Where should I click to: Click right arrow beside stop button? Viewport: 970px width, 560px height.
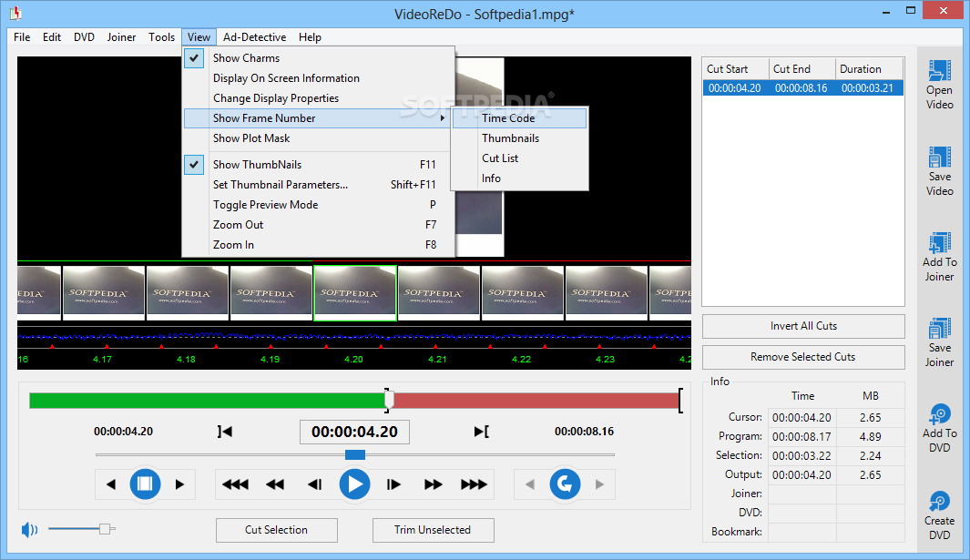pos(179,484)
